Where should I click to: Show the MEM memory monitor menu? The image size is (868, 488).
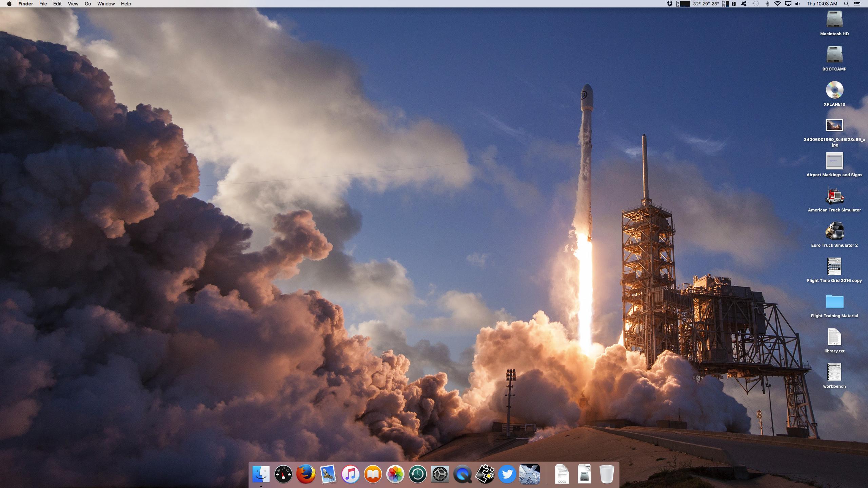[x=725, y=4]
